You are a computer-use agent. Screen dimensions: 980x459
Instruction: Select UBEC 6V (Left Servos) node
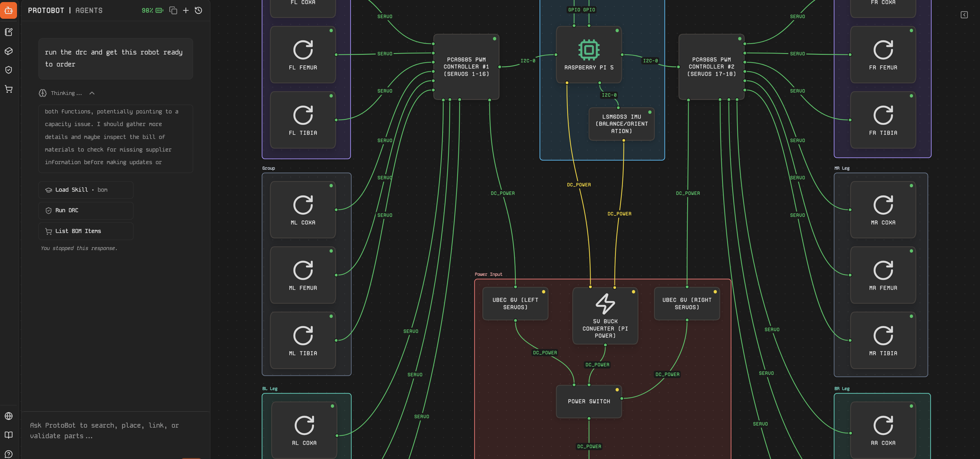tap(516, 304)
